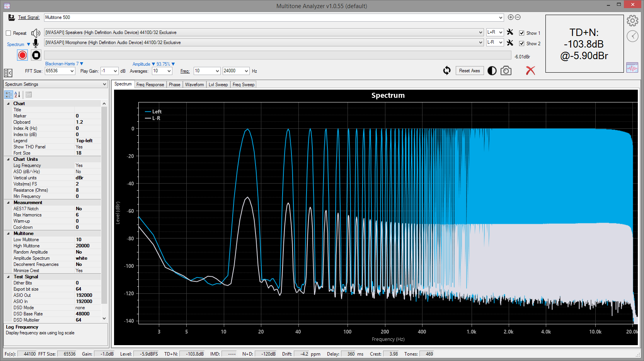
Task: Click the speaker output device icon
Action: point(36,33)
